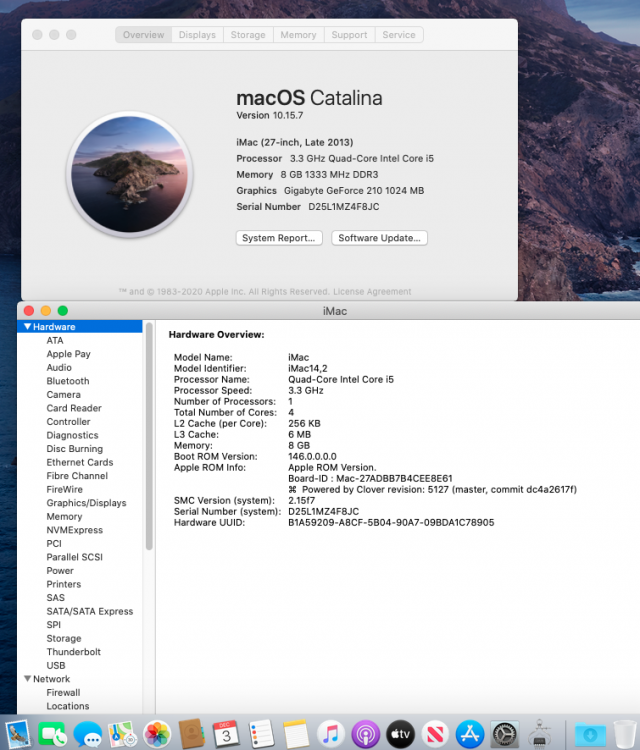Select Thunderbolt in the sidebar
Screen dimensions: 640x750
(74, 652)
